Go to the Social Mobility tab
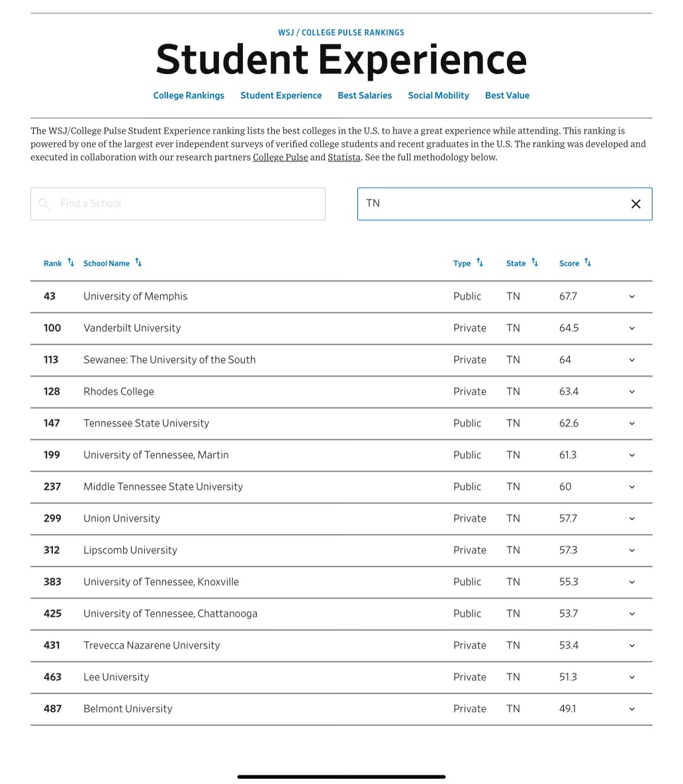 click(438, 95)
